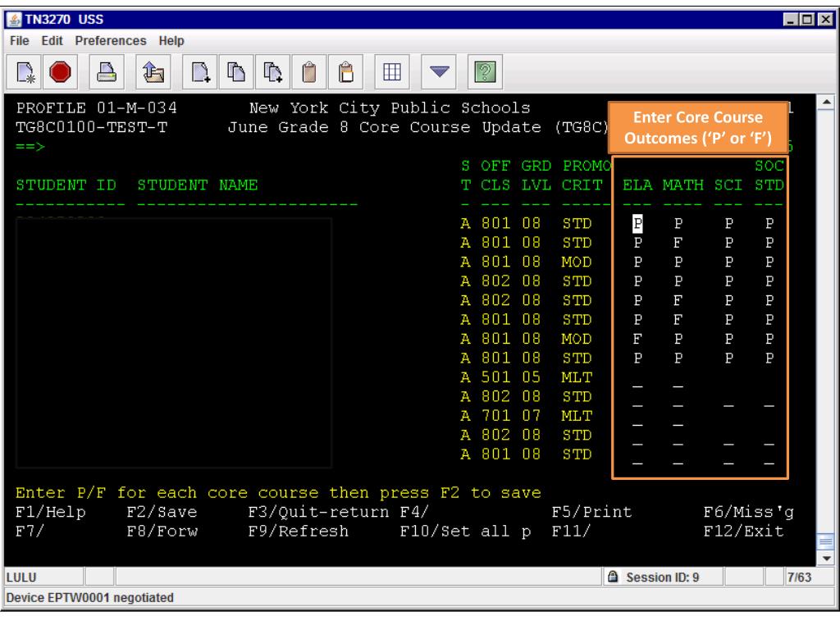This screenshot has width=840, height=630.
Task: Click the F6/Miss'g function key label
Action: [749, 512]
